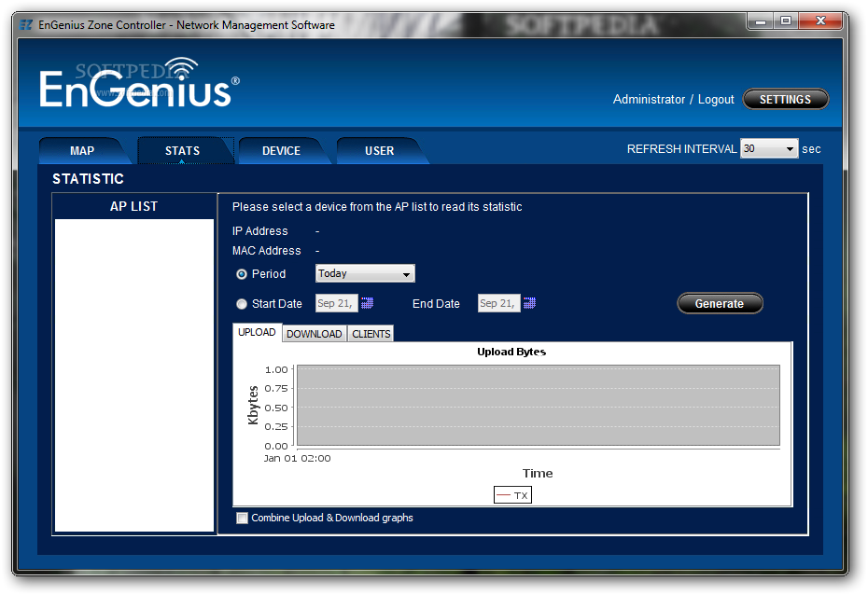Click the Administrator link
868x595 pixels.
pyautogui.click(x=649, y=100)
